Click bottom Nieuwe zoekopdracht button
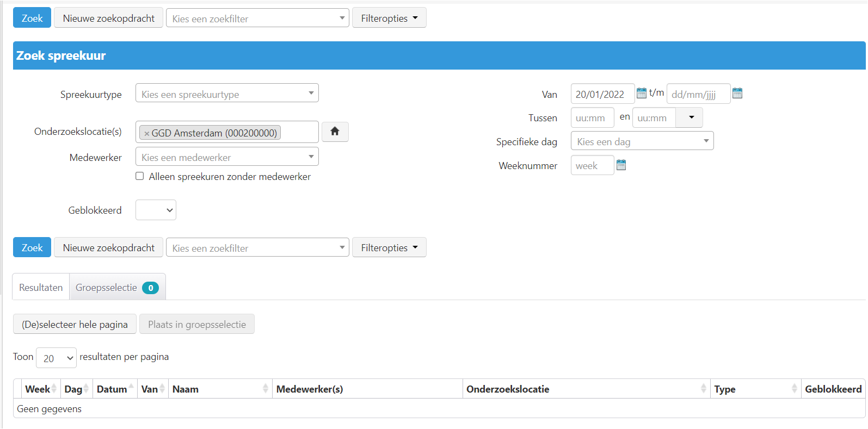Image resolution: width=868 pixels, height=429 pixels. (x=108, y=247)
